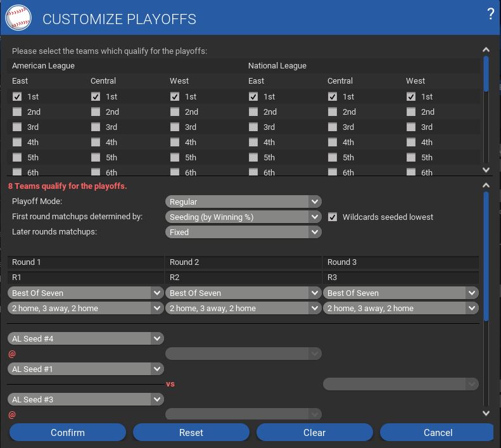
Task: Click the Clear button
Action: pos(314,432)
